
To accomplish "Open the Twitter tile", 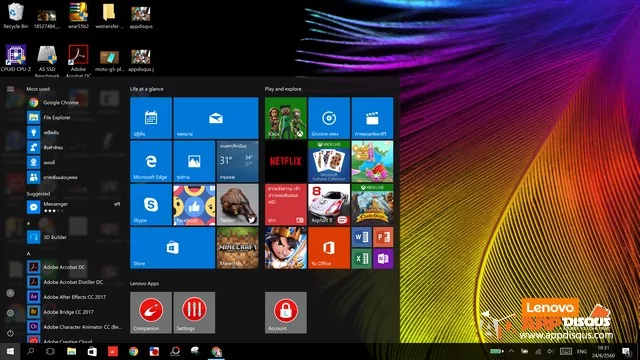I will [x=238, y=204].
